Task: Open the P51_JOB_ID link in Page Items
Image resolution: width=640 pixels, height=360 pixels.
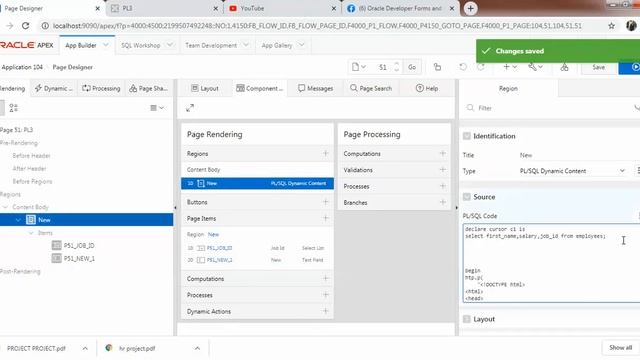Action: 219,248
